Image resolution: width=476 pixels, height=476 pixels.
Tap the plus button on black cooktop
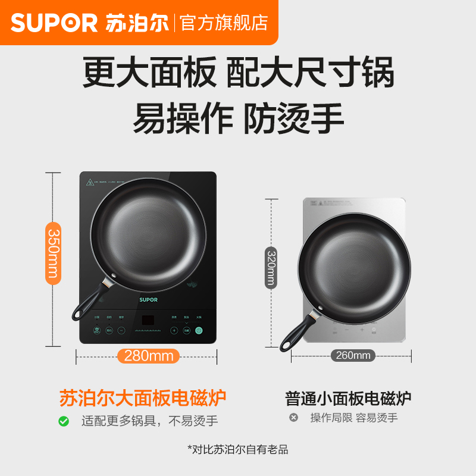[174, 330]
